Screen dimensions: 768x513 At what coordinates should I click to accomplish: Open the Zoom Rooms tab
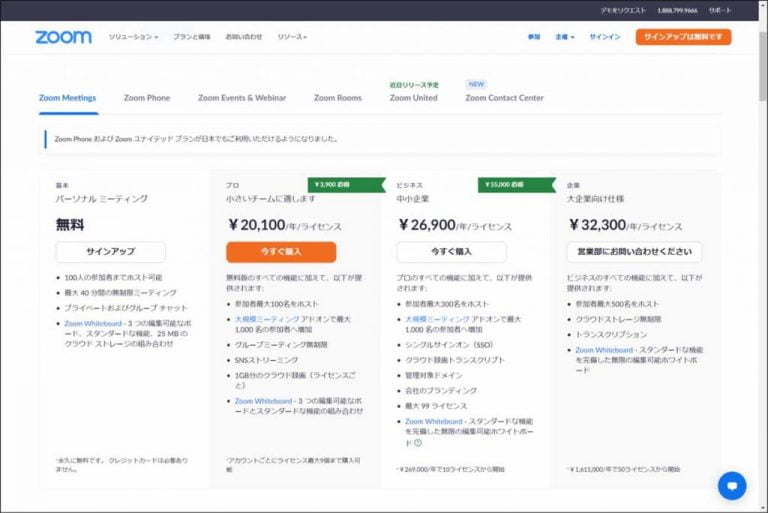[x=337, y=98]
